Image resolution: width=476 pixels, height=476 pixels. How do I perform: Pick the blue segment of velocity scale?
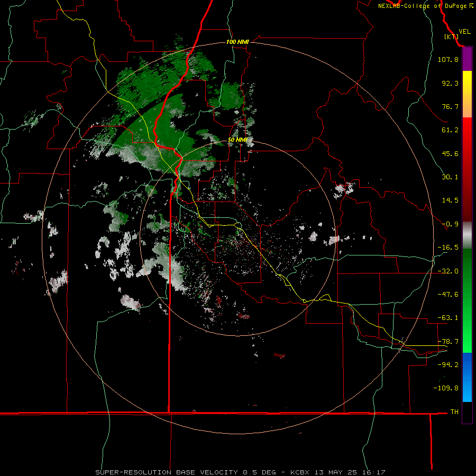(467, 377)
